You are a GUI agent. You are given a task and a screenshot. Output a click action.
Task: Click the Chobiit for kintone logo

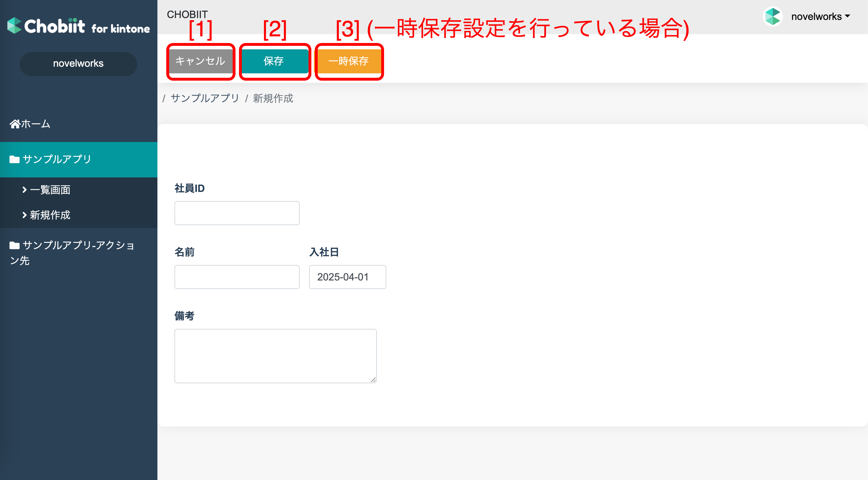tap(78, 26)
